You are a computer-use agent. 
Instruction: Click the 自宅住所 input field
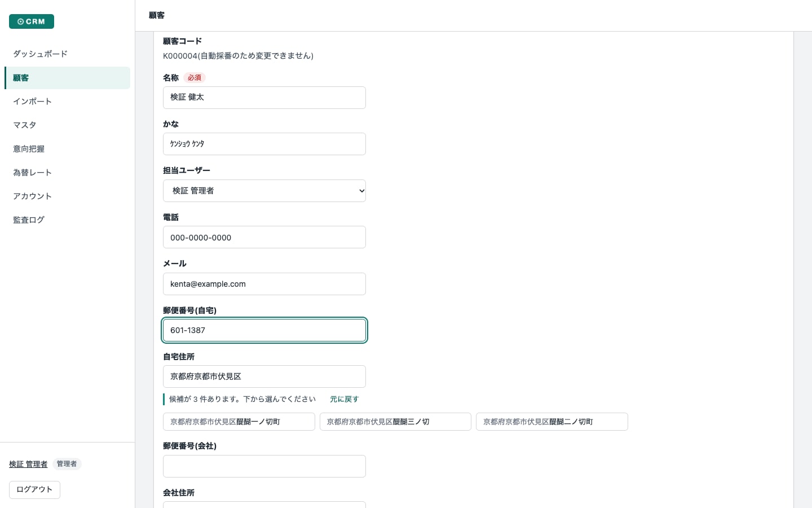pyautogui.click(x=264, y=376)
